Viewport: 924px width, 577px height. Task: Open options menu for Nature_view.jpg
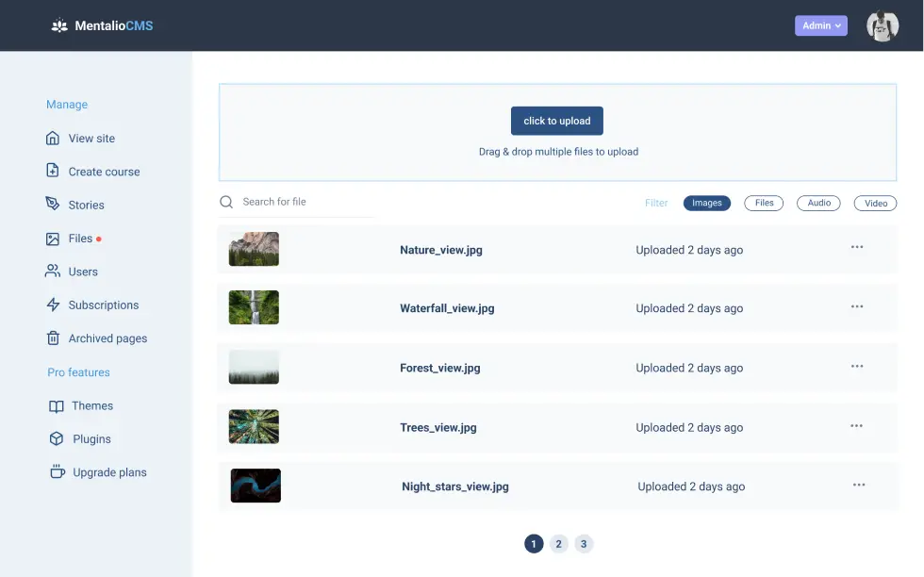(x=857, y=247)
